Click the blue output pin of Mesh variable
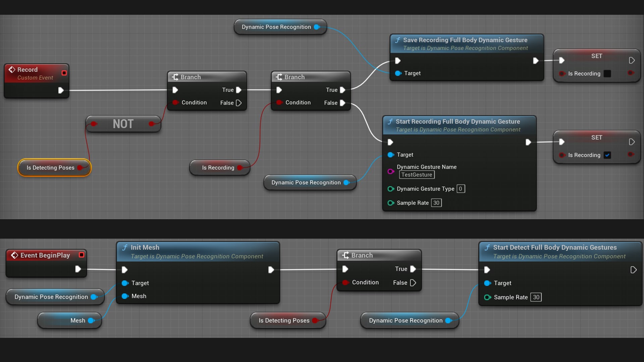 point(91,320)
